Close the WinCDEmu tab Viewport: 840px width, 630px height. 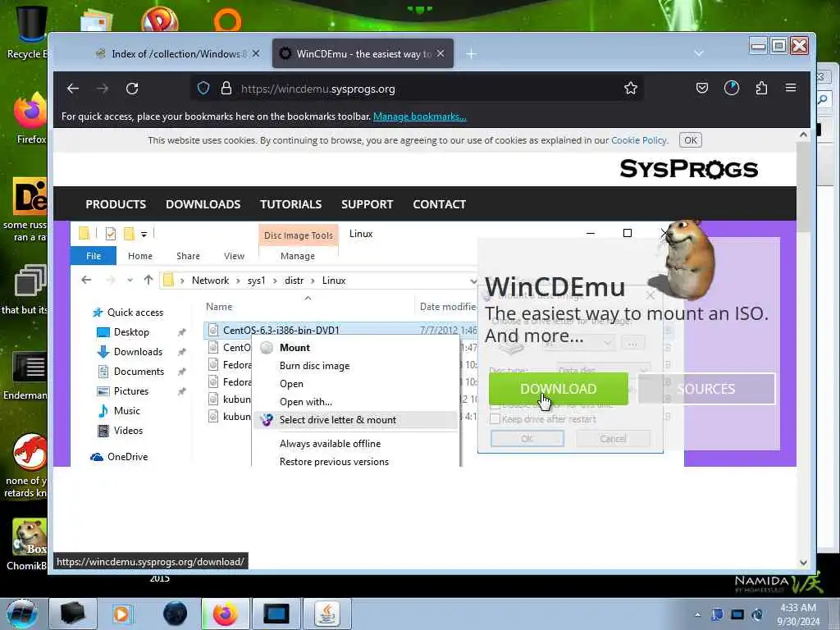pyautogui.click(x=441, y=53)
